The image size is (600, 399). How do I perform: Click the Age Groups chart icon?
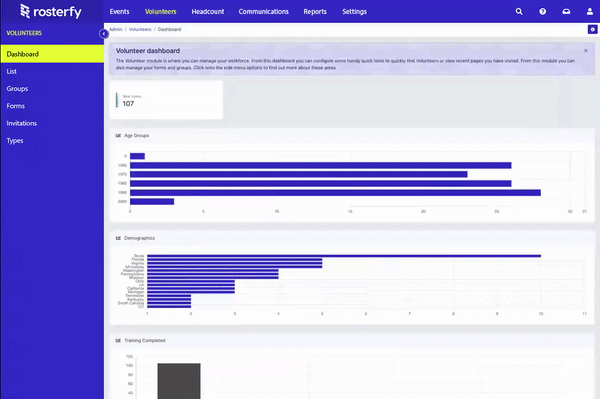coord(118,135)
